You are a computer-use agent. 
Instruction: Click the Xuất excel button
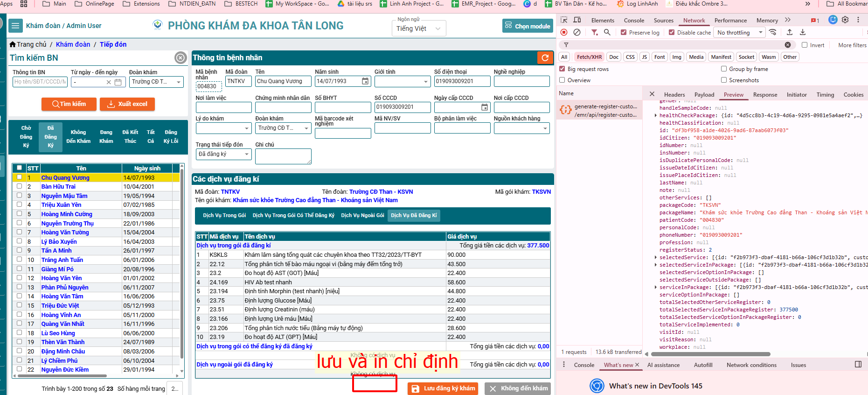tap(127, 104)
